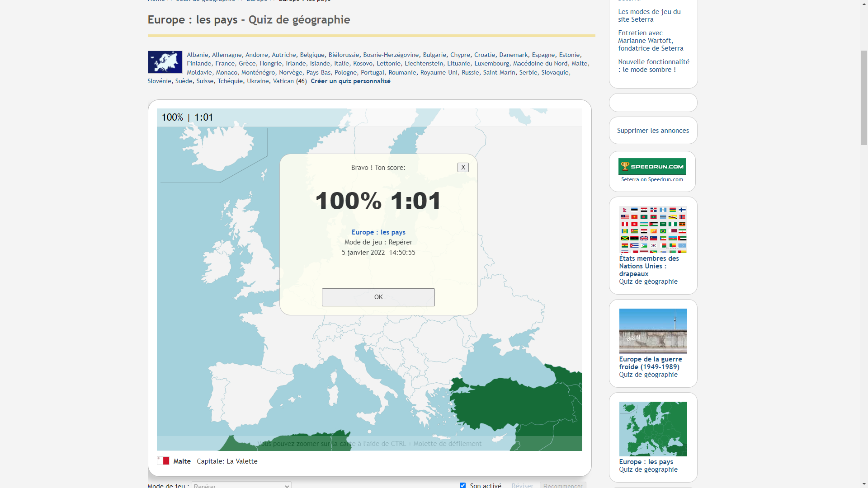
Task: Open Italie country link
Action: [341, 63]
